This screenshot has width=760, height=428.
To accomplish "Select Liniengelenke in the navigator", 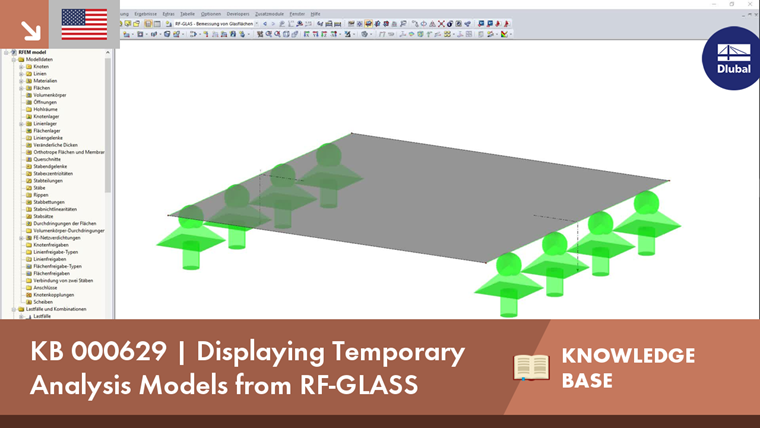I will [x=48, y=138].
